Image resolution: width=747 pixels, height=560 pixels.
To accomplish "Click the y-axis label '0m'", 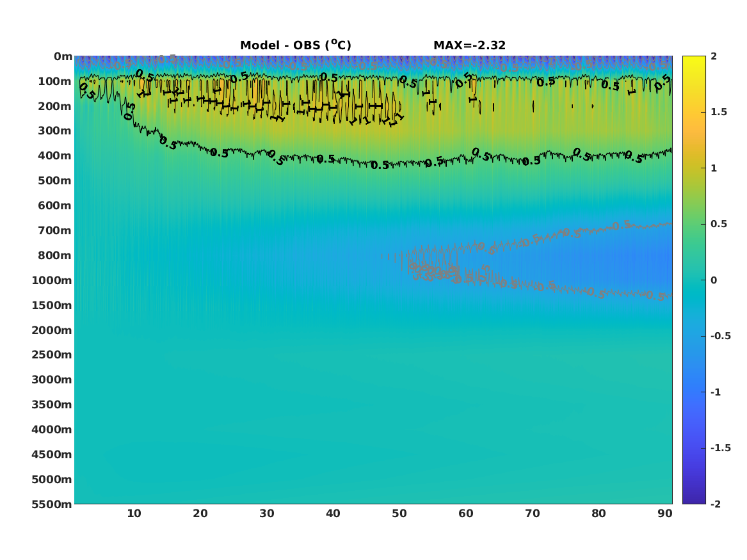I will (x=63, y=57).
